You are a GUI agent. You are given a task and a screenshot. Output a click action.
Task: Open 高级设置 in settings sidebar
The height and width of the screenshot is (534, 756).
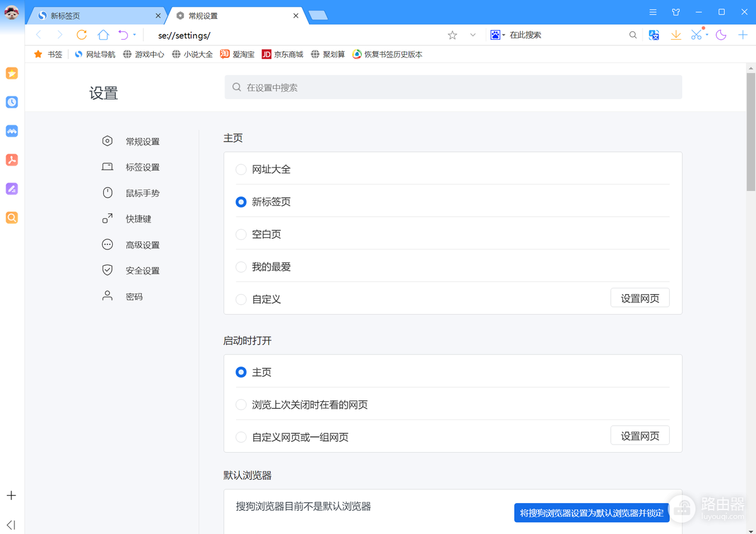[131, 245]
